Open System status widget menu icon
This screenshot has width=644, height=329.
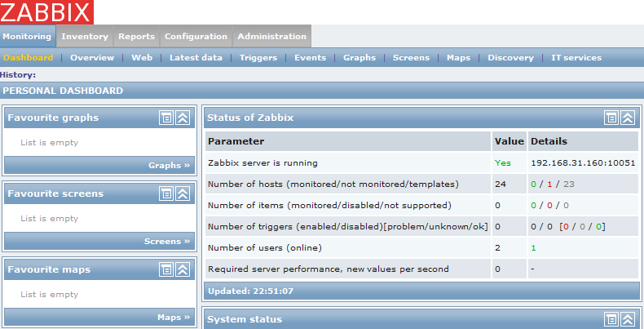[x=611, y=319]
